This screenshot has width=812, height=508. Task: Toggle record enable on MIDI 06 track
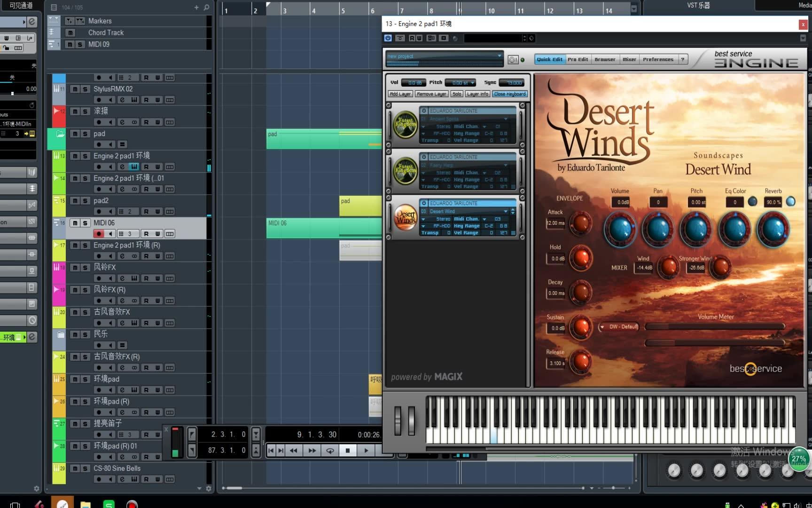(x=99, y=234)
